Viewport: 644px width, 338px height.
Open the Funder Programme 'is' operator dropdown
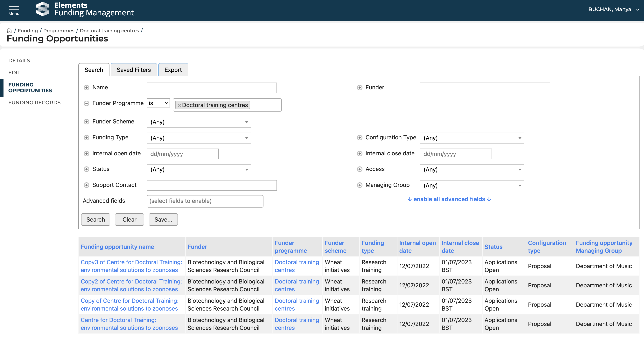point(158,103)
